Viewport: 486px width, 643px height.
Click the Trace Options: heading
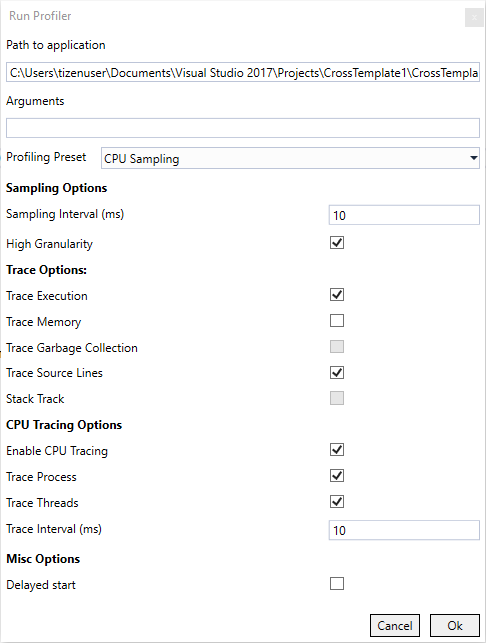pos(46,270)
